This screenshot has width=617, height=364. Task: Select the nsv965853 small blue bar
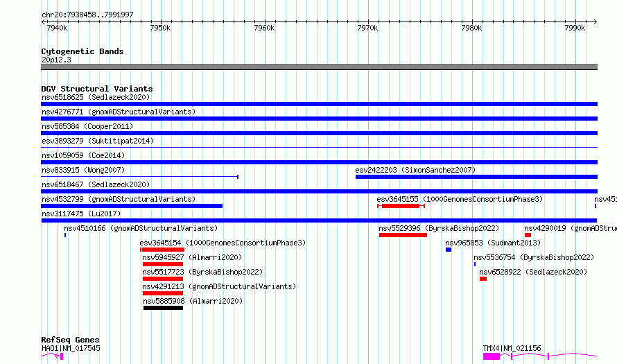449,250
